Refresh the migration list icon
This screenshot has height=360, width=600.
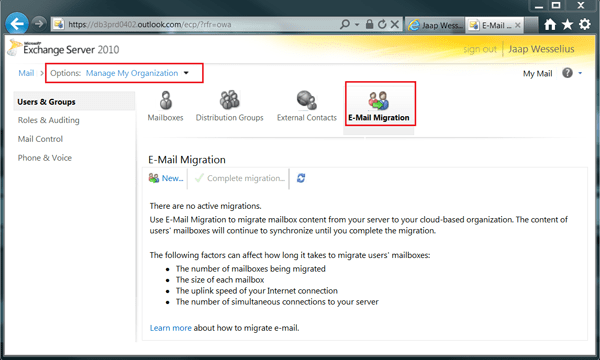pos(301,178)
